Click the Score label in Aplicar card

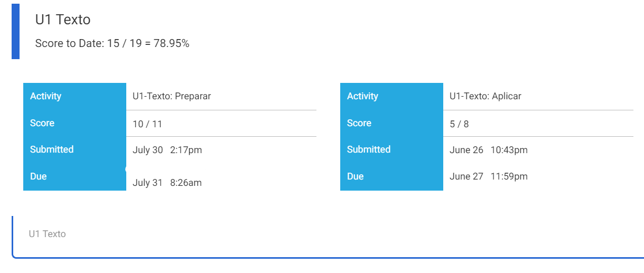click(359, 123)
